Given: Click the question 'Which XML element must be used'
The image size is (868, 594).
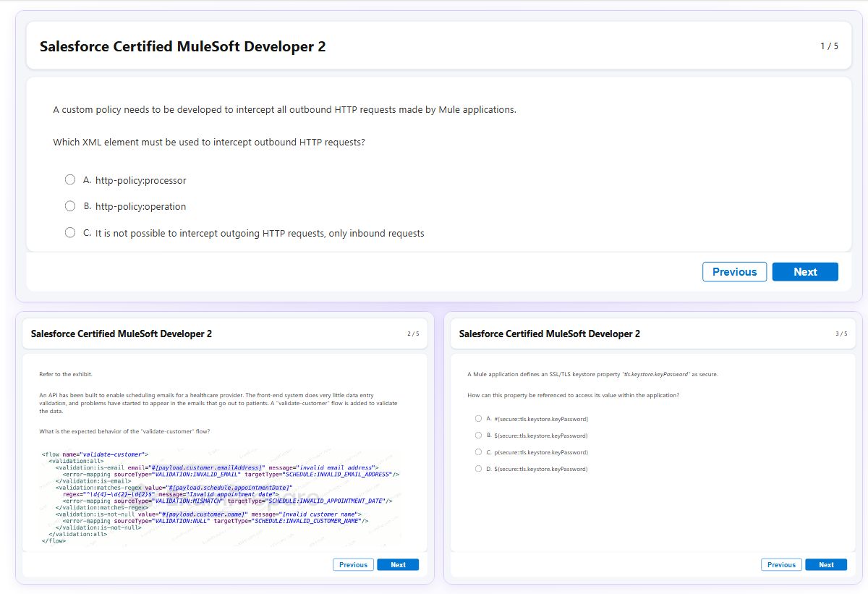Looking at the screenshot, I should click(209, 143).
